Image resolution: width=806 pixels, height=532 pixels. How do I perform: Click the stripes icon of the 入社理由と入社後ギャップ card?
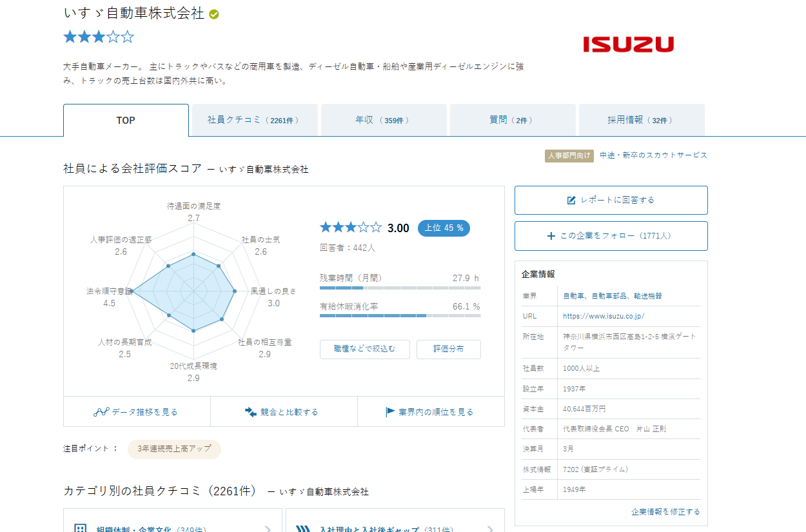[303, 529]
